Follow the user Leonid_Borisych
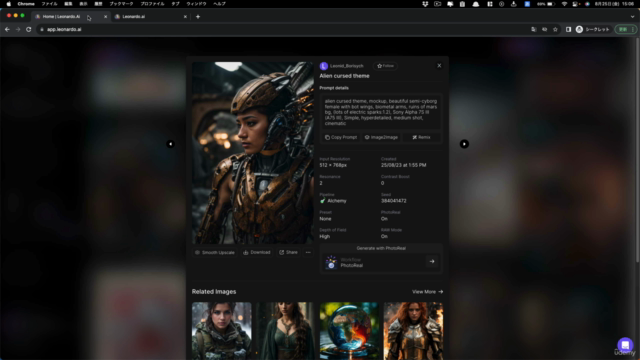This screenshot has height=360, width=640. [x=385, y=66]
